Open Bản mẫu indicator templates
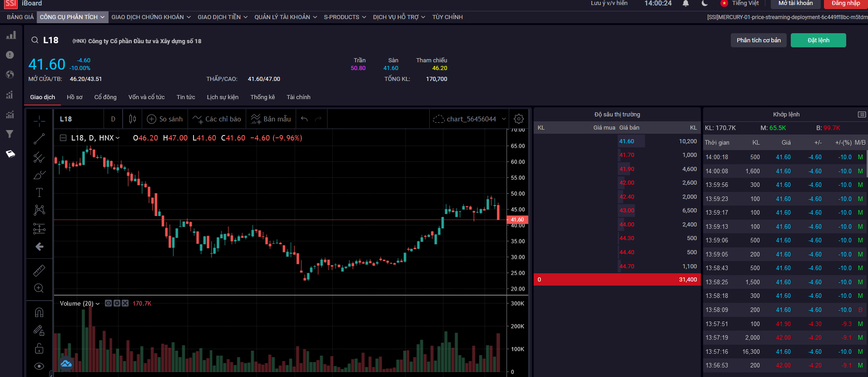868x377 pixels. 271,119
